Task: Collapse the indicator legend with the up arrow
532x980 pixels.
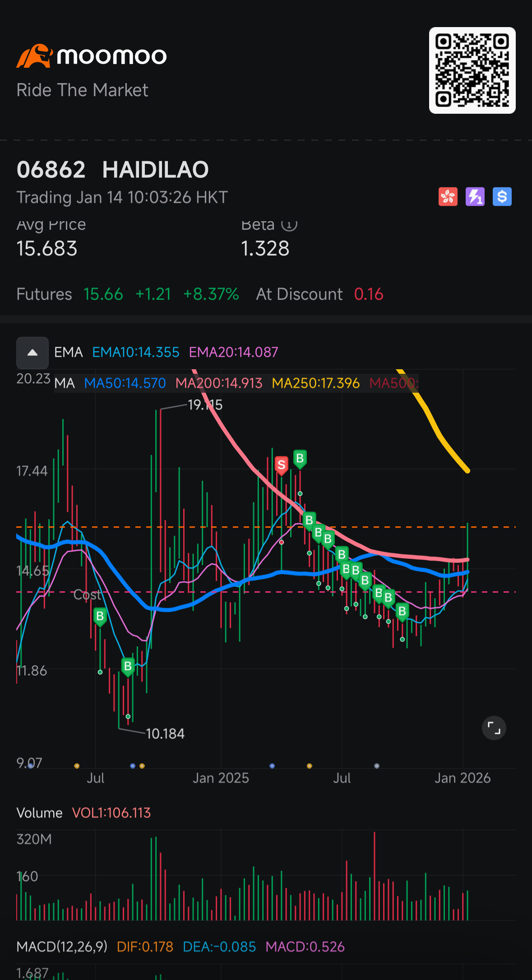Action: 32,353
